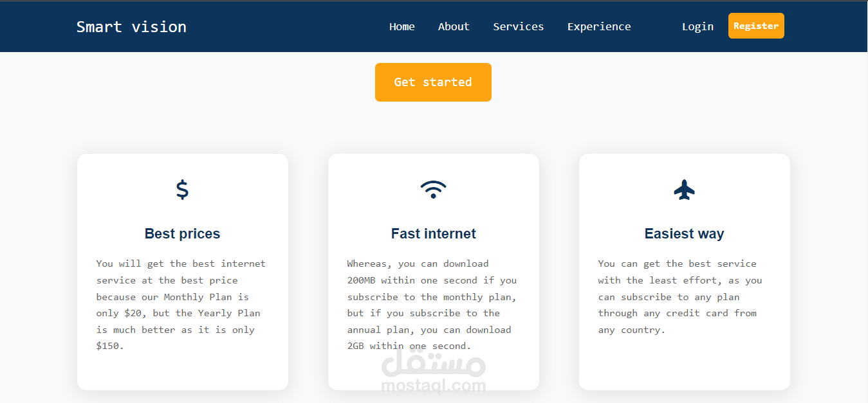
Task: Go to the About page
Action: 454,26
